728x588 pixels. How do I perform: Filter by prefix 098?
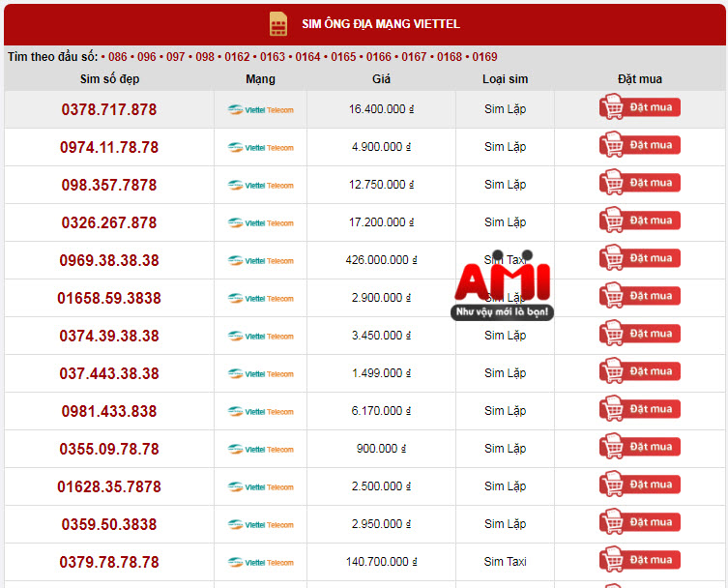pyautogui.click(x=205, y=57)
